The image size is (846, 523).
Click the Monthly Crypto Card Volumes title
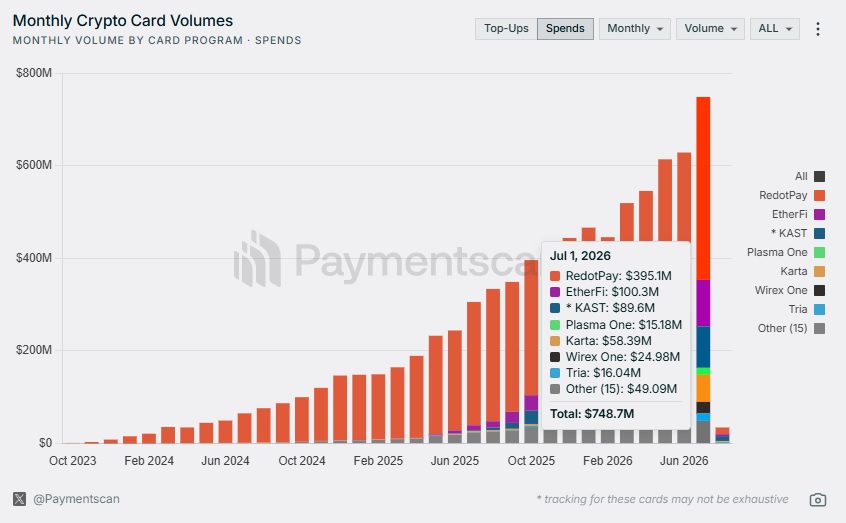pos(123,21)
